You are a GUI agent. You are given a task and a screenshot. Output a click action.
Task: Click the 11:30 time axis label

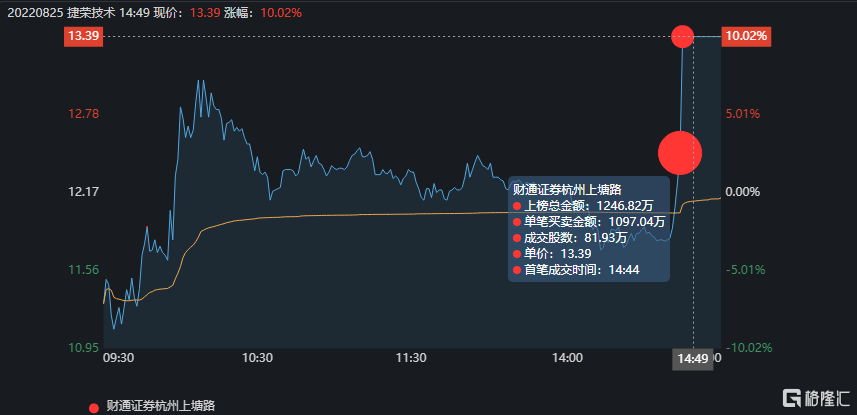[412, 357]
